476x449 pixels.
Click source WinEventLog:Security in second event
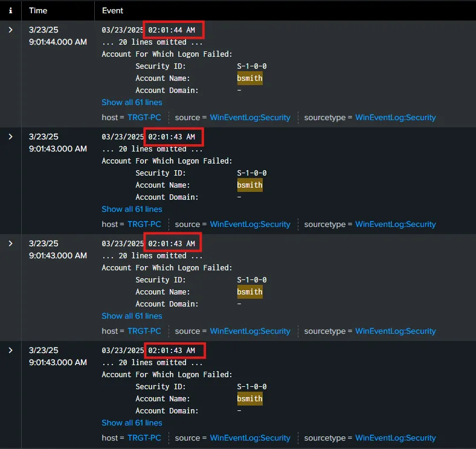coord(250,224)
